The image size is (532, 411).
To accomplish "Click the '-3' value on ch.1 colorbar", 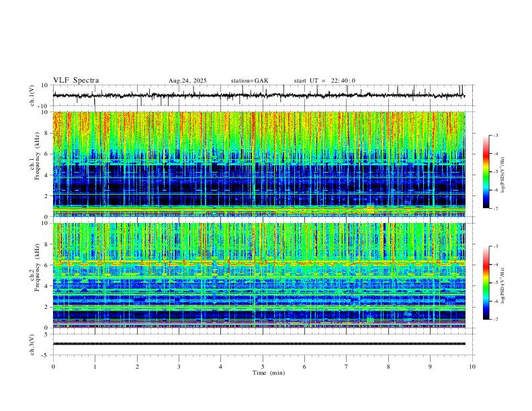I will [495, 135].
